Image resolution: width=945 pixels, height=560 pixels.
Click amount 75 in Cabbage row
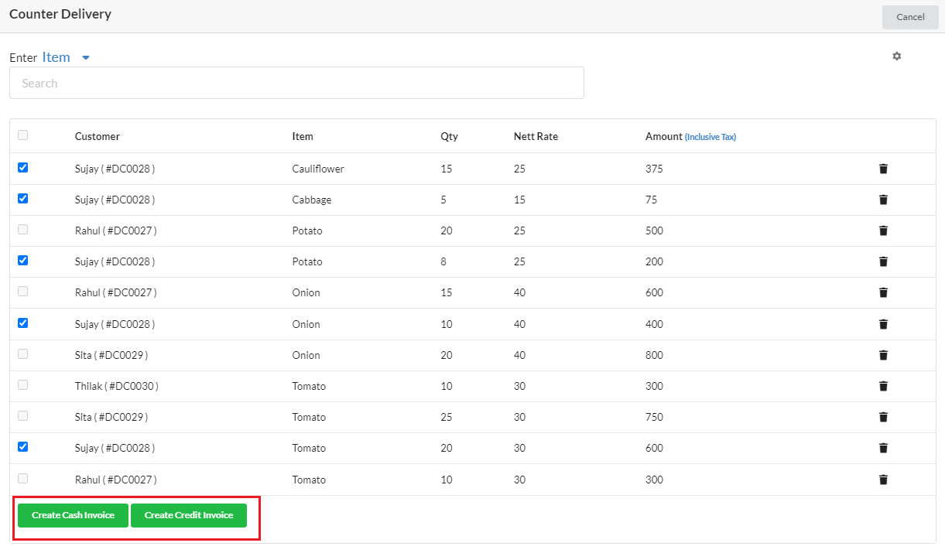pyautogui.click(x=652, y=200)
